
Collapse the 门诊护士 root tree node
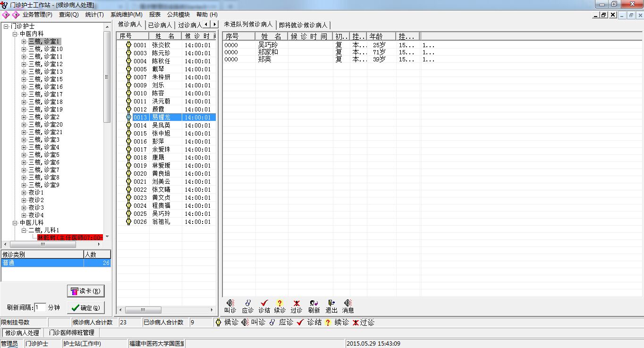click(x=6, y=26)
